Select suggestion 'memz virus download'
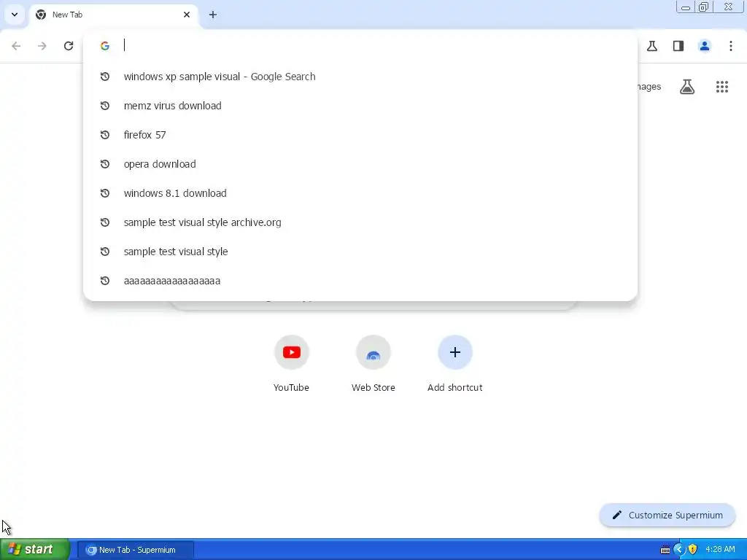This screenshot has width=747, height=560. tap(360, 106)
